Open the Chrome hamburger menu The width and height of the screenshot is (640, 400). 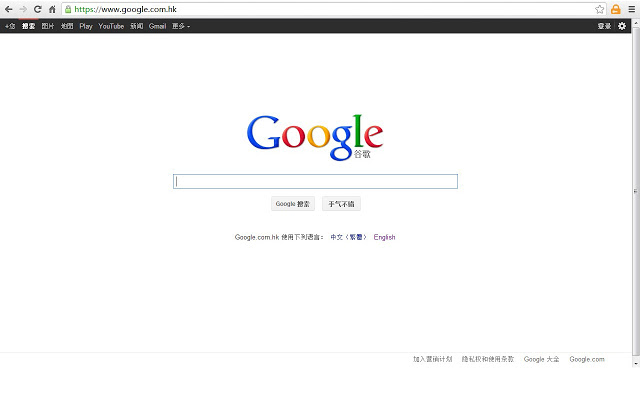point(632,9)
